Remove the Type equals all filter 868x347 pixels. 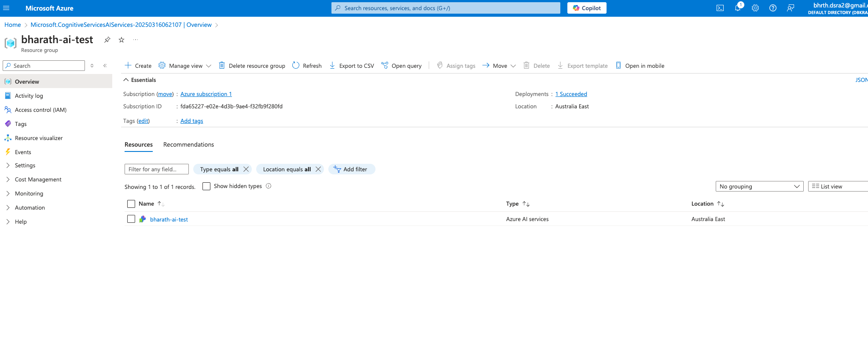click(246, 169)
